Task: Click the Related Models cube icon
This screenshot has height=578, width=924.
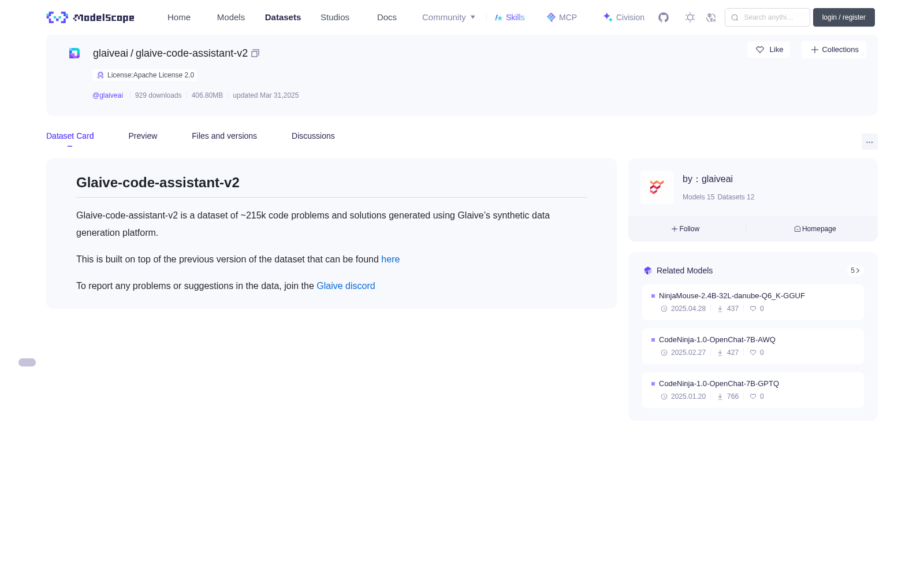Action: [648, 271]
